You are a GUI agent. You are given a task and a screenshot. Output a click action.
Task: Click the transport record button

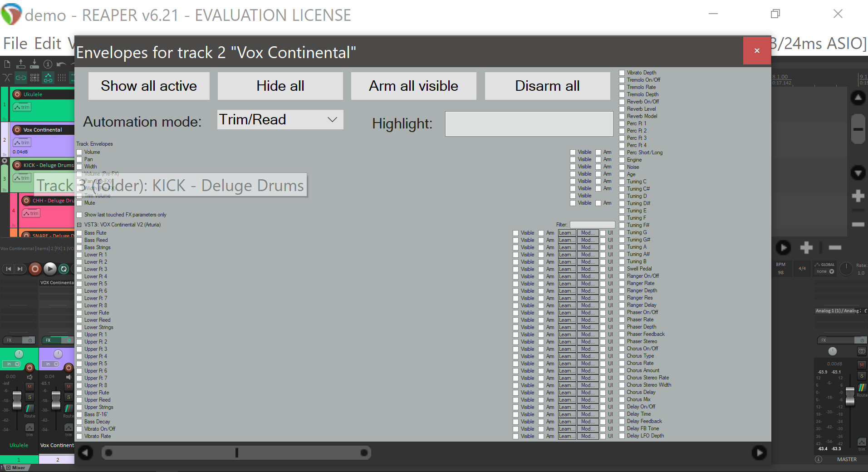coord(35,269)
